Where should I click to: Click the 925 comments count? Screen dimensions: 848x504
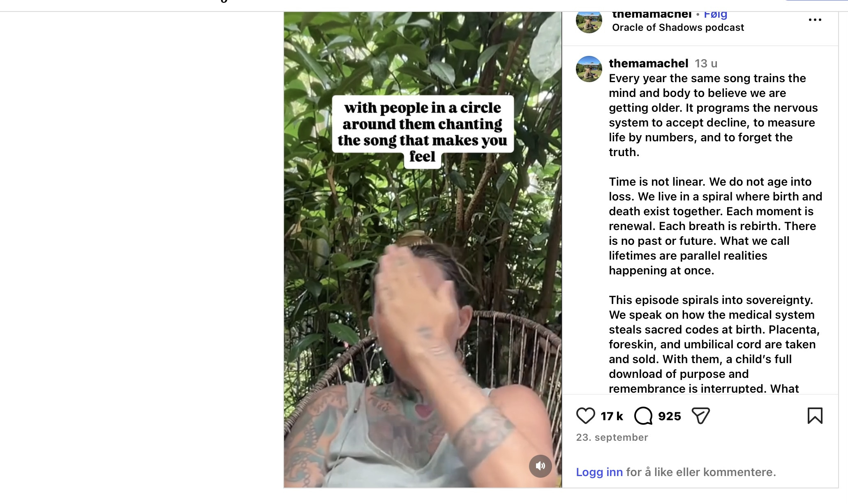pyautogui.click(x=669, y=416)
